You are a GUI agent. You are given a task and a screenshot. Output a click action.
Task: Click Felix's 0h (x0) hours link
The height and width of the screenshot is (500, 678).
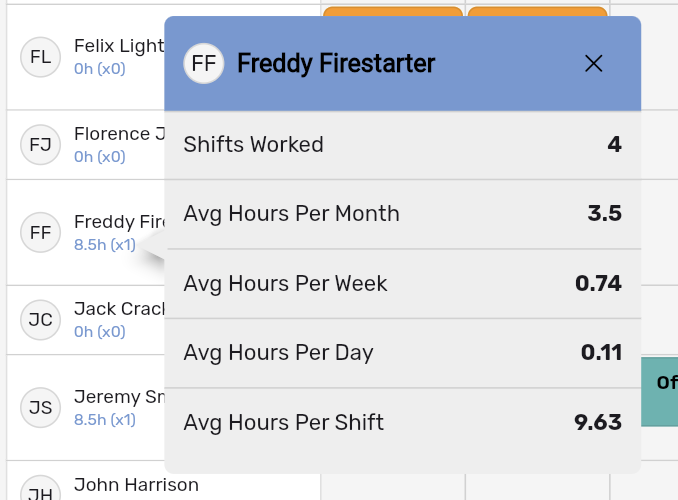click(99, 68)
